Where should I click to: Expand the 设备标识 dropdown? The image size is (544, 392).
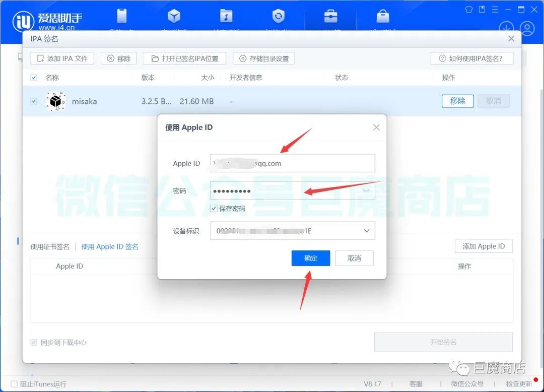[x=293, y=231]
